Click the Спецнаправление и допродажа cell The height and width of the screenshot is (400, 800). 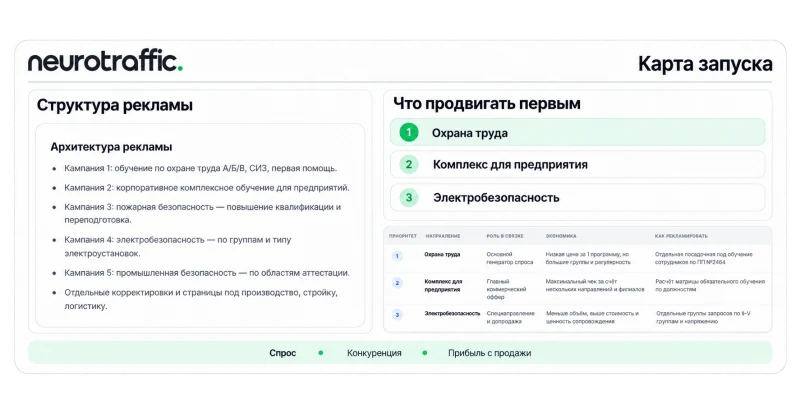[511, 317]
